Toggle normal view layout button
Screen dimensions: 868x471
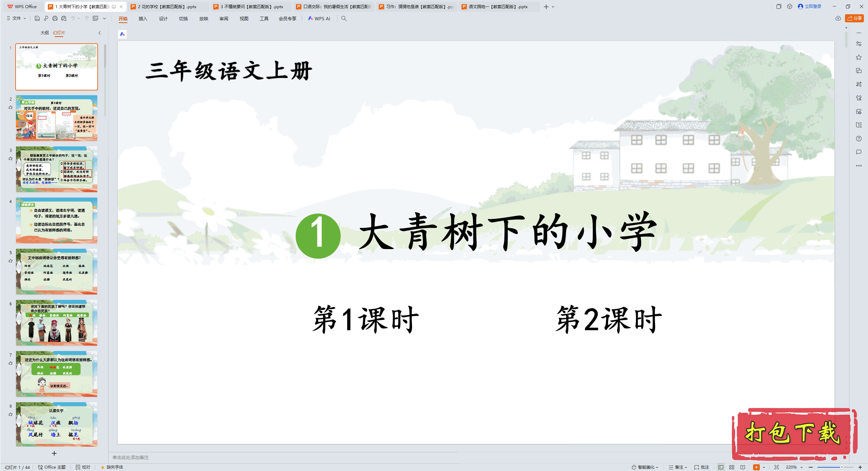pos(721,467)
